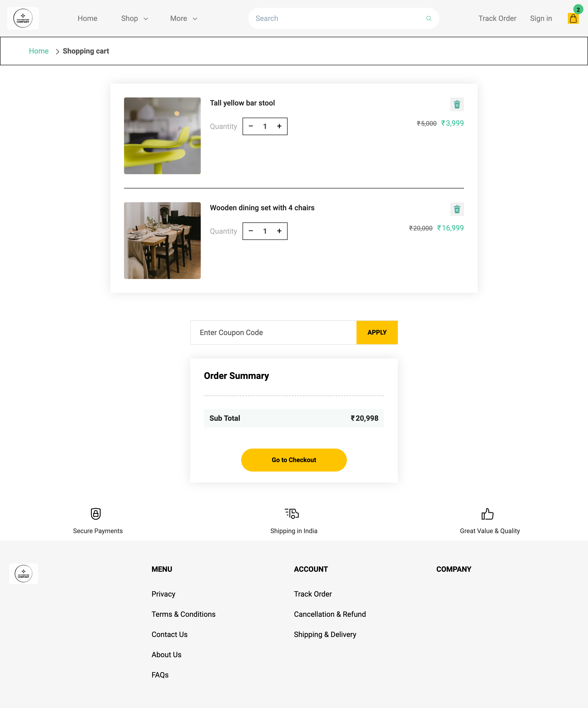Open Home in the top navigation
588x708 pixels.
[87, 19]
